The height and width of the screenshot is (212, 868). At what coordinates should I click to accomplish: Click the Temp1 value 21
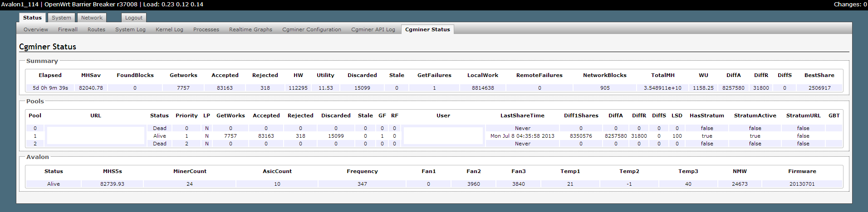570,184
